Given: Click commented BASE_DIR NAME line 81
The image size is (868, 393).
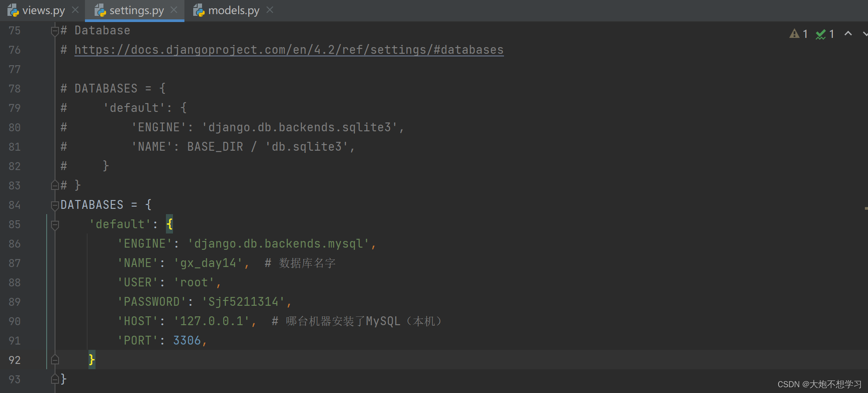Looking at the screenshot, I should [208, 147].
